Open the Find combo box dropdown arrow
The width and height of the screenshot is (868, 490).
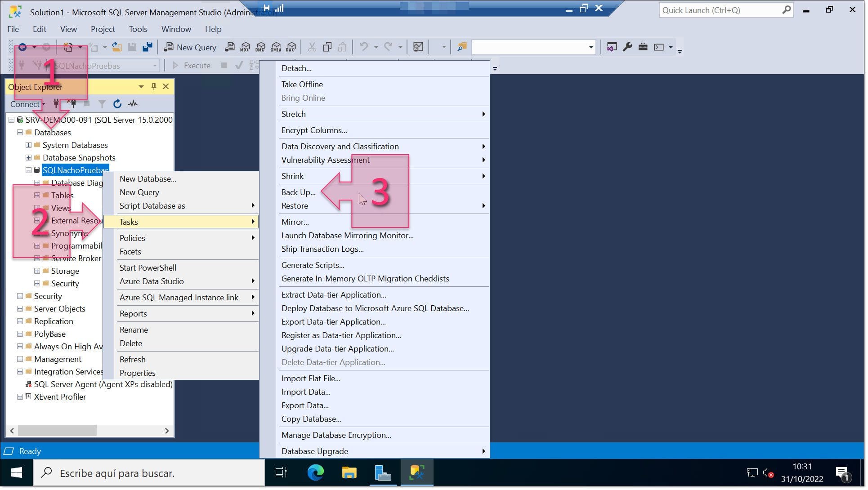tap(591, 47)
